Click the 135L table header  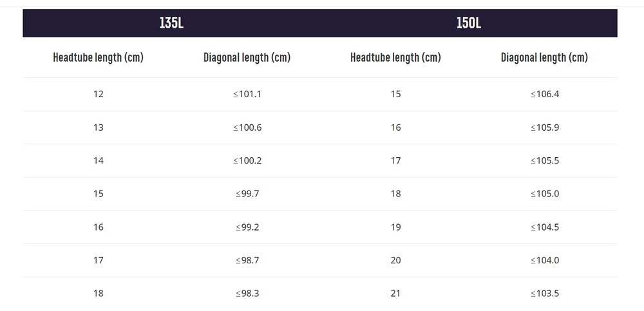click(171, 23)
